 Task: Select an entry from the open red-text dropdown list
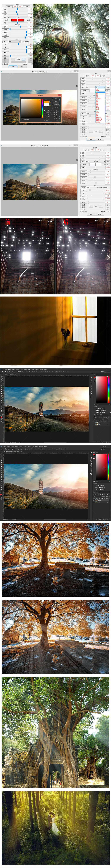click(100, 106)
